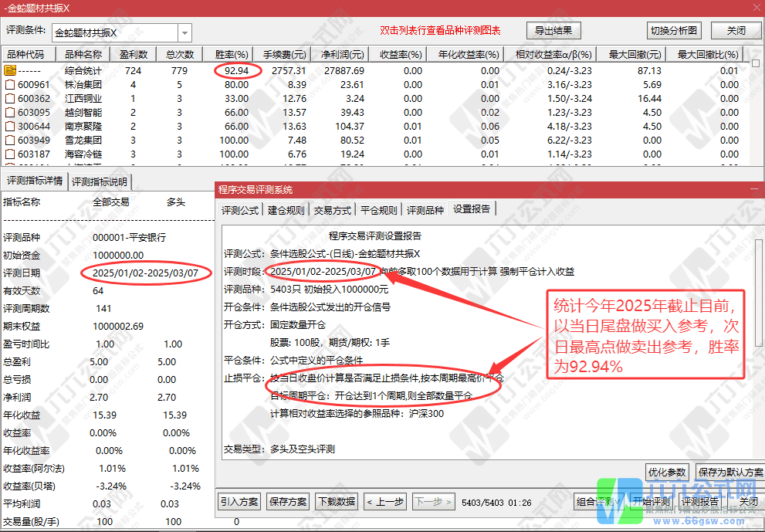Click the 综合统计 folder icon
This screenshot has height=532, width=765.
pyautogui.click(x=10, y=70)
